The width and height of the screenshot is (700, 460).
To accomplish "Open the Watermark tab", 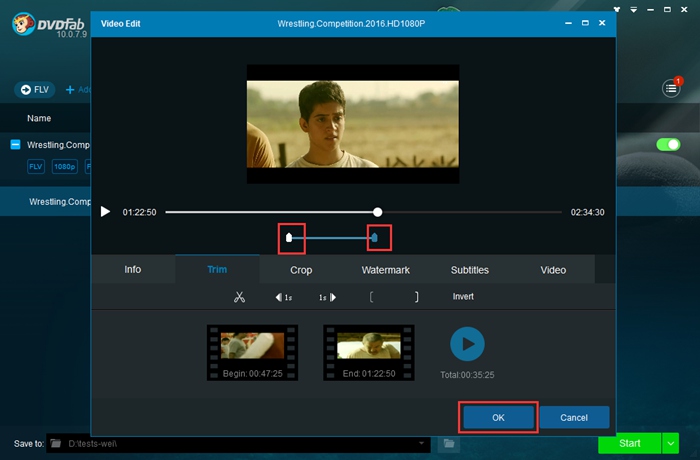I will click(x=386, y=270).
